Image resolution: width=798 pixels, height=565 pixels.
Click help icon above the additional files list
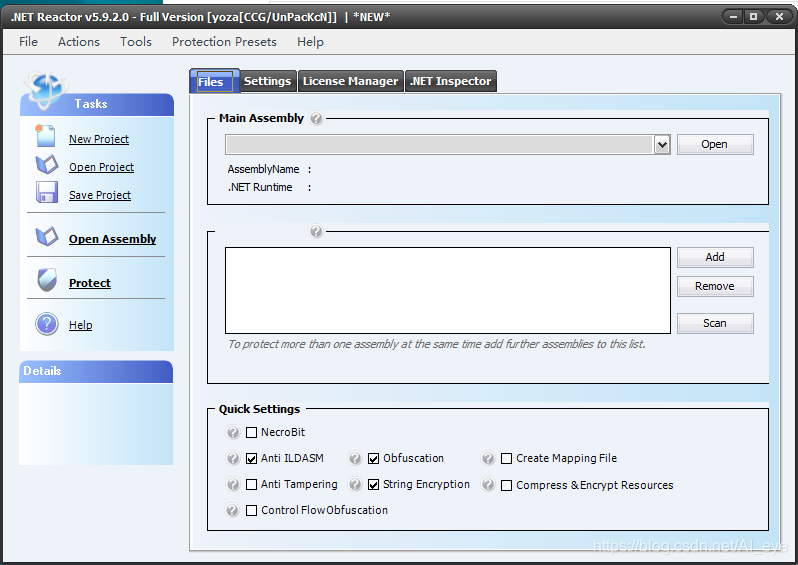click(316, 232)
